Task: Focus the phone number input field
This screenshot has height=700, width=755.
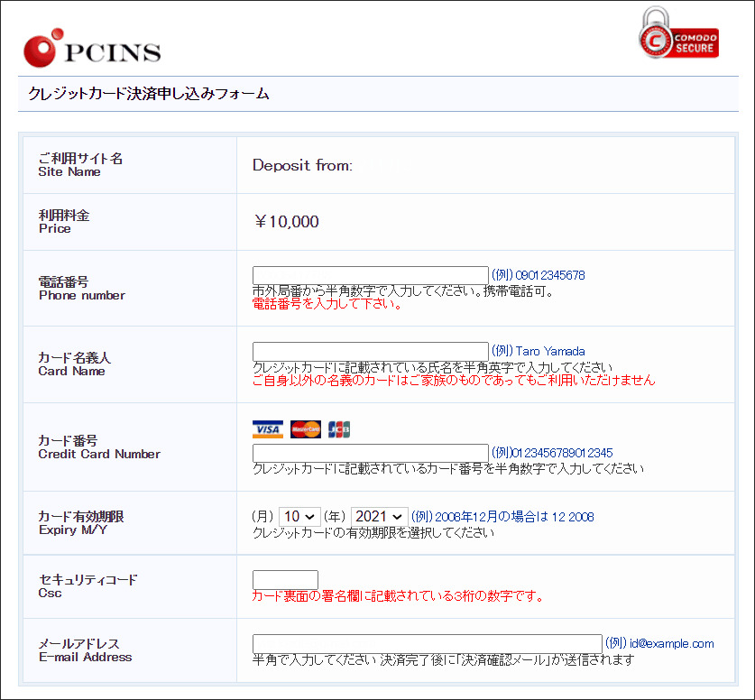Action: coord(370,275)
